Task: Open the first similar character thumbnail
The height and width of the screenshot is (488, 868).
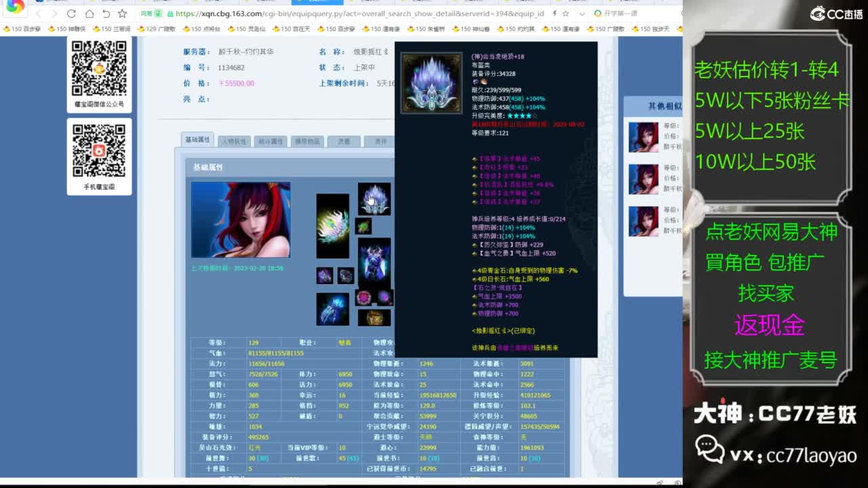Action: 643,137
